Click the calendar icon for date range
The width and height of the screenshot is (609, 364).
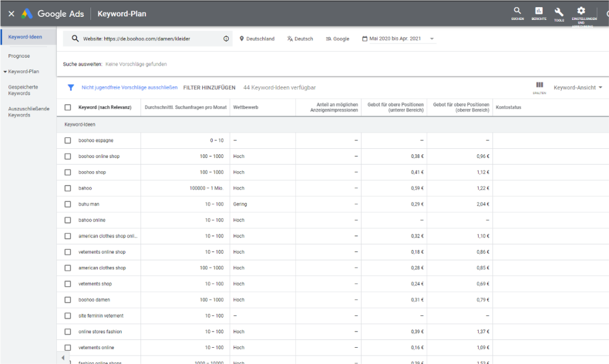pyautogui.click(x=365, y=39)
